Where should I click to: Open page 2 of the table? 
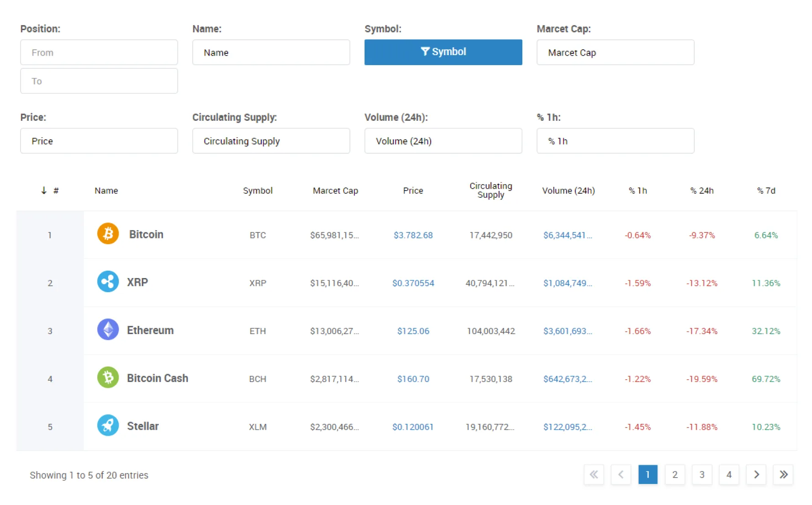[x=675, y=474]
